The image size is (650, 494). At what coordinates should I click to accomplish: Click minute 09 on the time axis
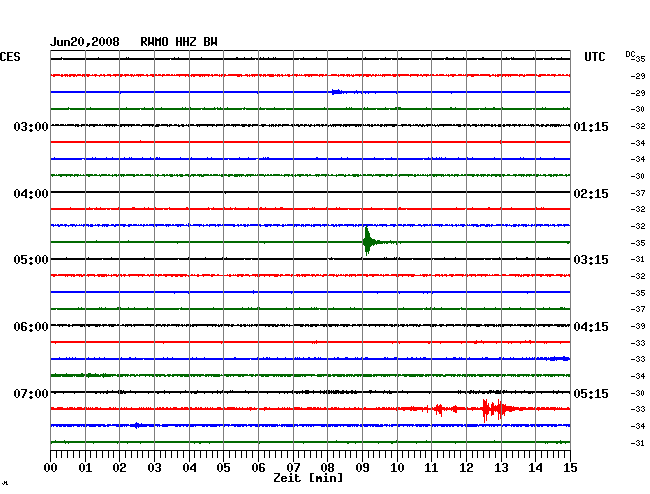click(362, 468)
